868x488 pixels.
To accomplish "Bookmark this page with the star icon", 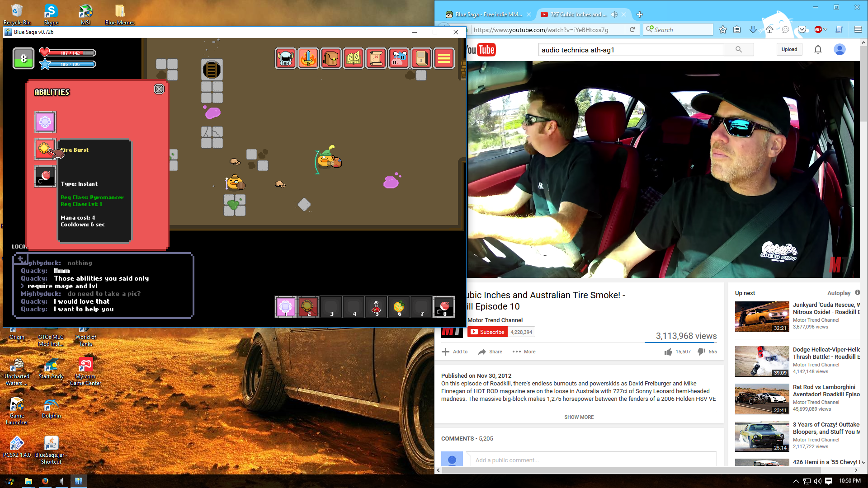I will [723, 30].
